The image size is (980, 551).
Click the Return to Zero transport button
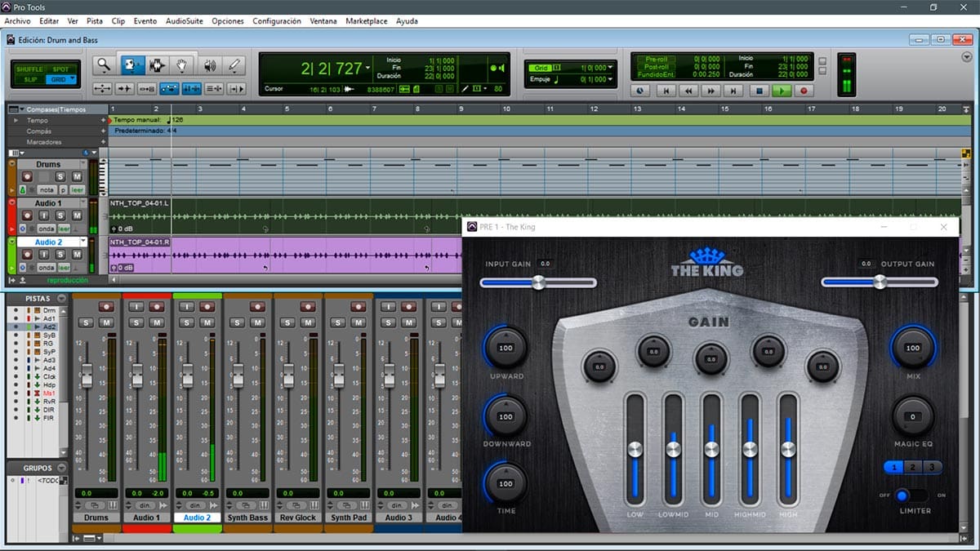666,91
